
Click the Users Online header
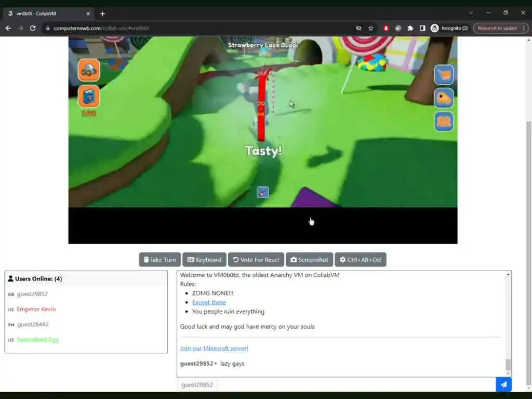click(x=86, y=279)
